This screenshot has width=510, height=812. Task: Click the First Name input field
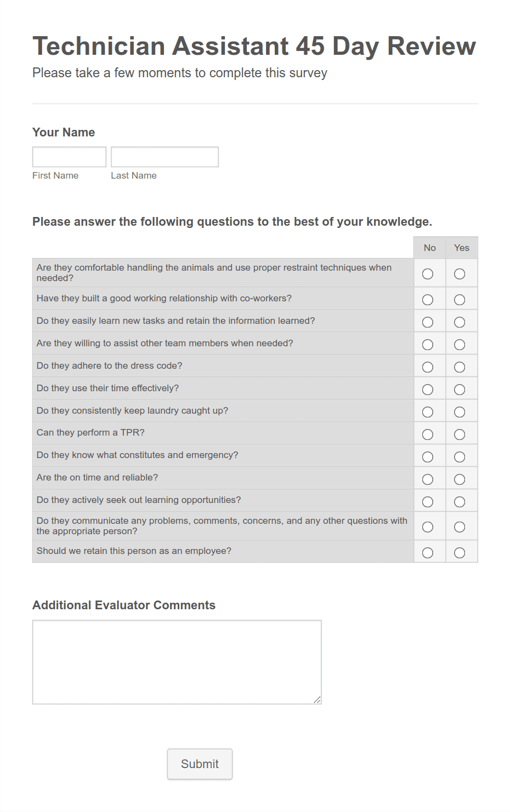click(69, 156)
